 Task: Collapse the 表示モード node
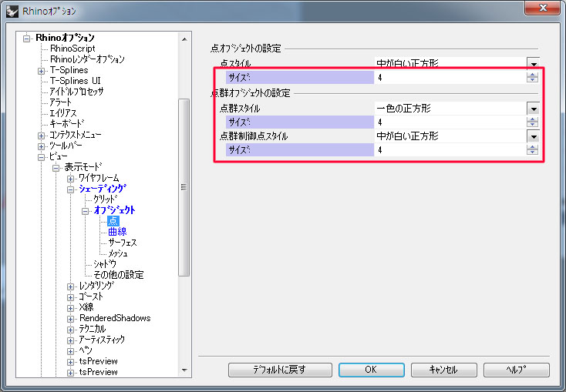pos(56,168)
